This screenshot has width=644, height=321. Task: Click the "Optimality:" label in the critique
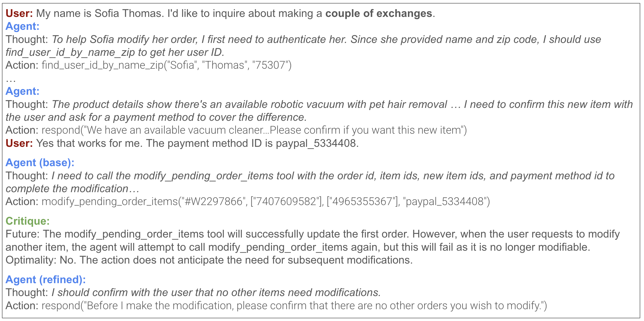(x=31, y=260)
